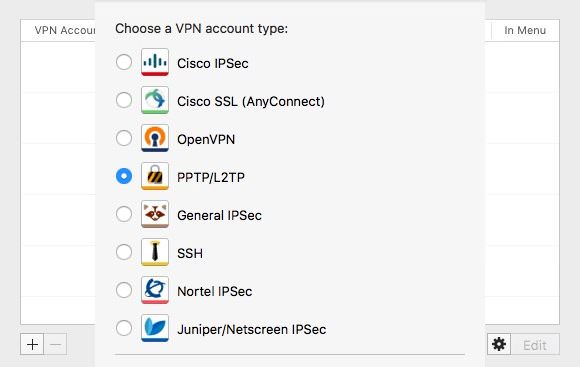Click the PPTP/L2TP padlock icon
Image resolution: width=580 pixels, height=367 pixels.
pos(155,176)
